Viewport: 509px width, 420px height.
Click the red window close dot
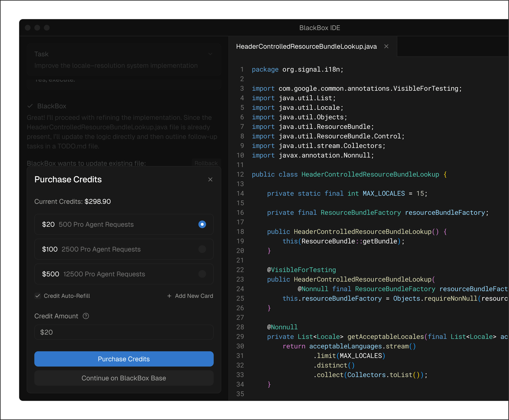point(28,28)
